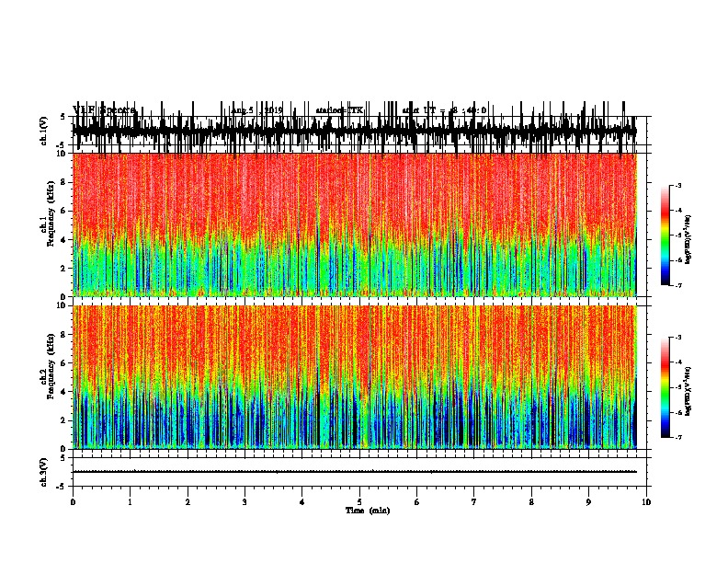Click the '8' kHz tick on ch.1 axis
728x563 pixels.
64,182
